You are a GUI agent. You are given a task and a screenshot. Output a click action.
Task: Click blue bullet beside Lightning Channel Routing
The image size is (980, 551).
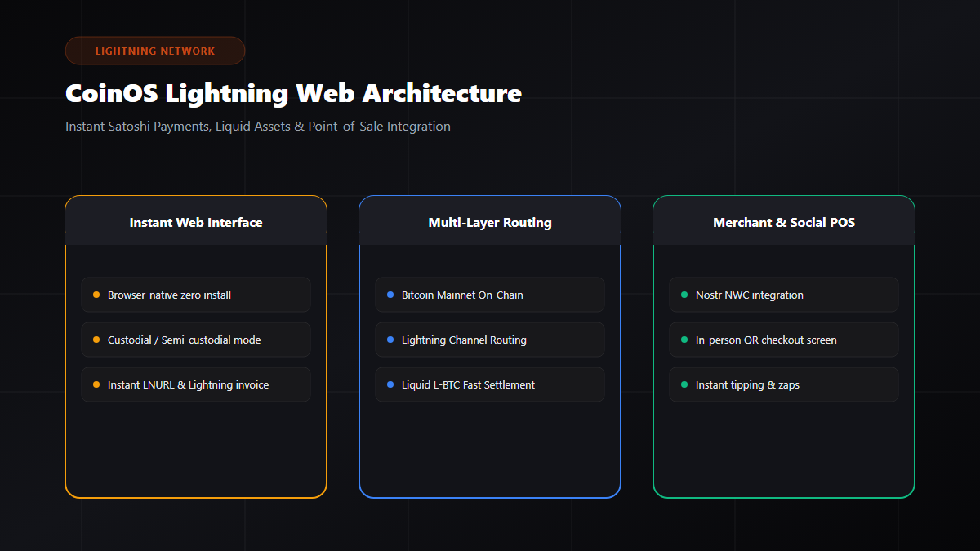(x=390, y=340)
